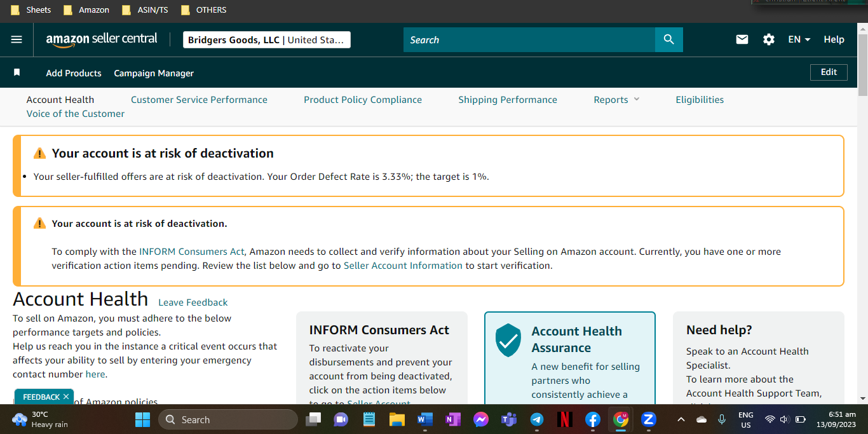
Task: Click the search magnifier button
Action: (x=669, y=39)
